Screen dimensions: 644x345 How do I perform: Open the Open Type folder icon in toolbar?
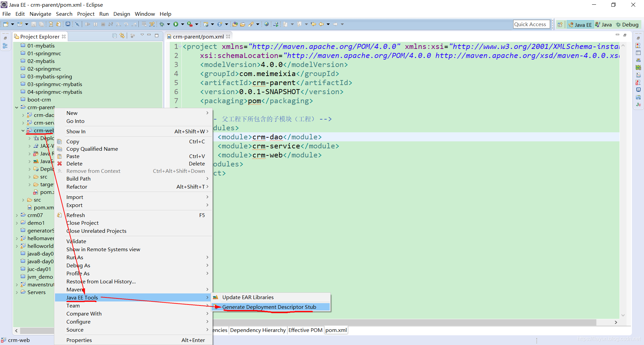click(x=234, y=24)
